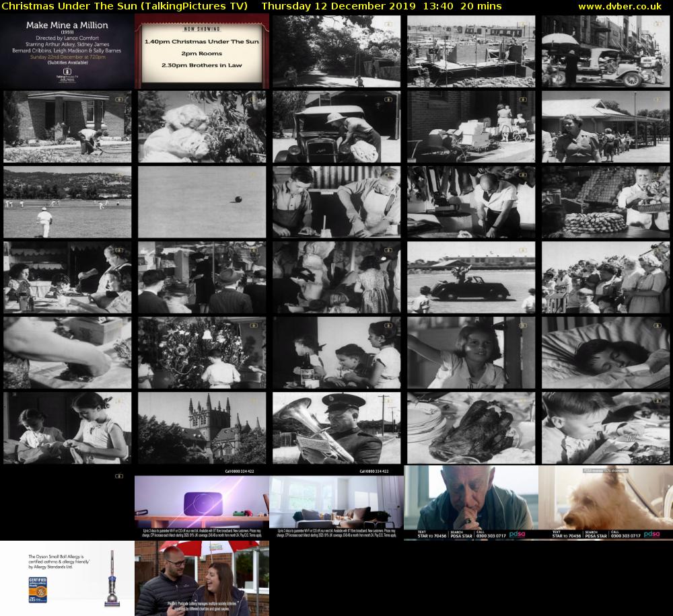The width and height of the screenshot is (673, 616).
Task: Click the '2pm Rooms' schedule line
Action: coord(202,54)
